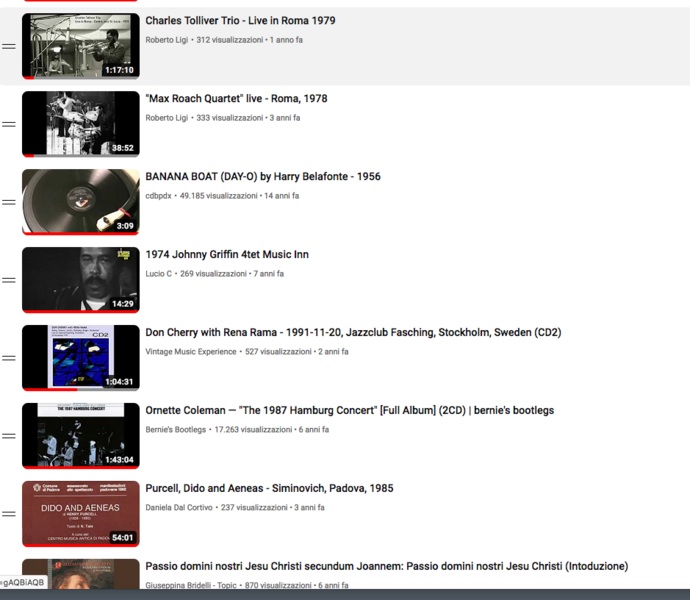This screenshot has height=600, width=690.
Task: Open '1974 Johnny Griffin 4tet Music Inn' title
Action: point(226,255)
